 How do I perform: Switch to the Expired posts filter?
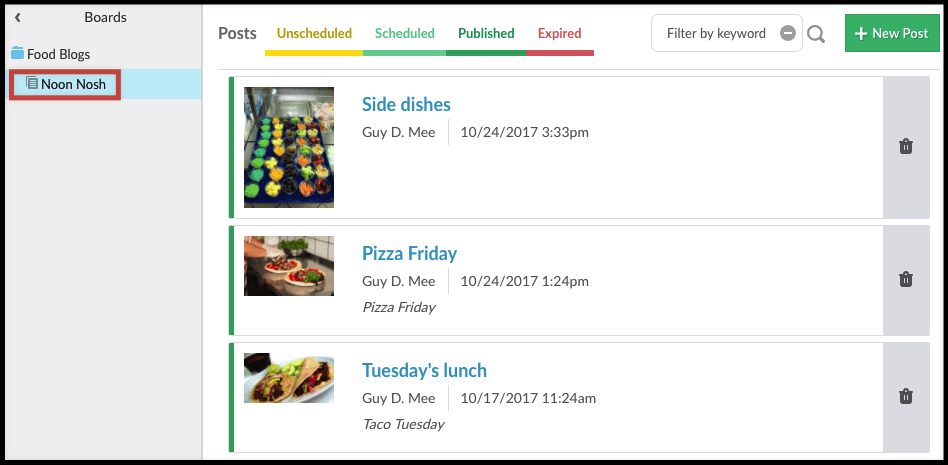click(559, 33)
